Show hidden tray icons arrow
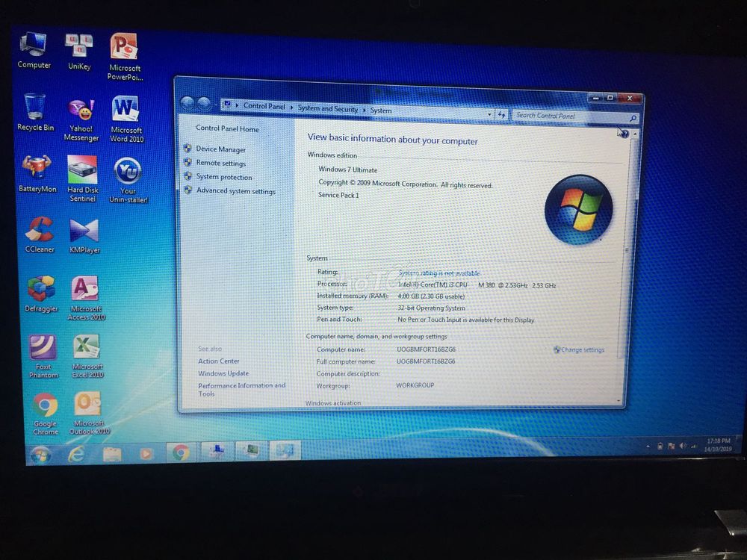Screen dimensions: 747x560 [x=648, y=447]
